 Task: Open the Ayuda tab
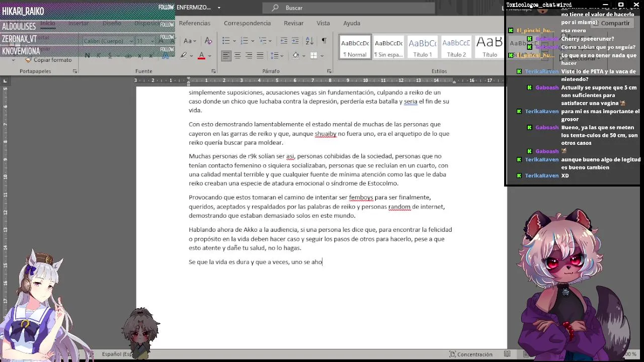coord(352,23)
